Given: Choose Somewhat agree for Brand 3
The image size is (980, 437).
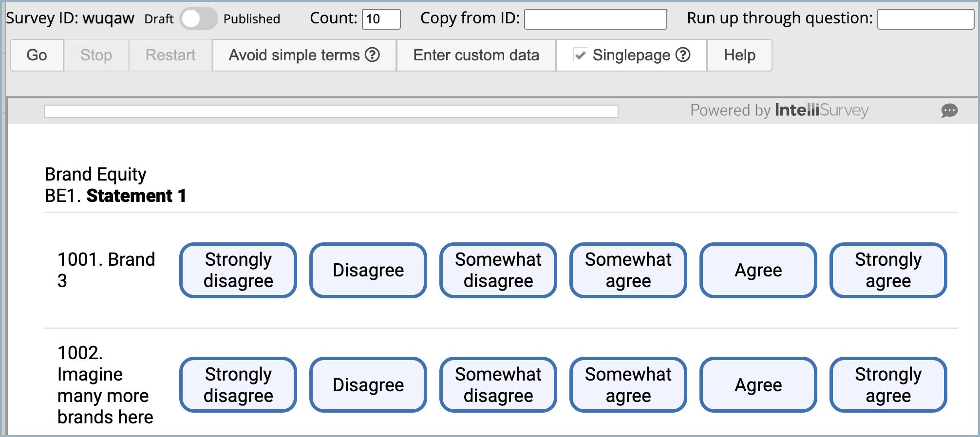Looking at the screenshot, I should (628, 270).
